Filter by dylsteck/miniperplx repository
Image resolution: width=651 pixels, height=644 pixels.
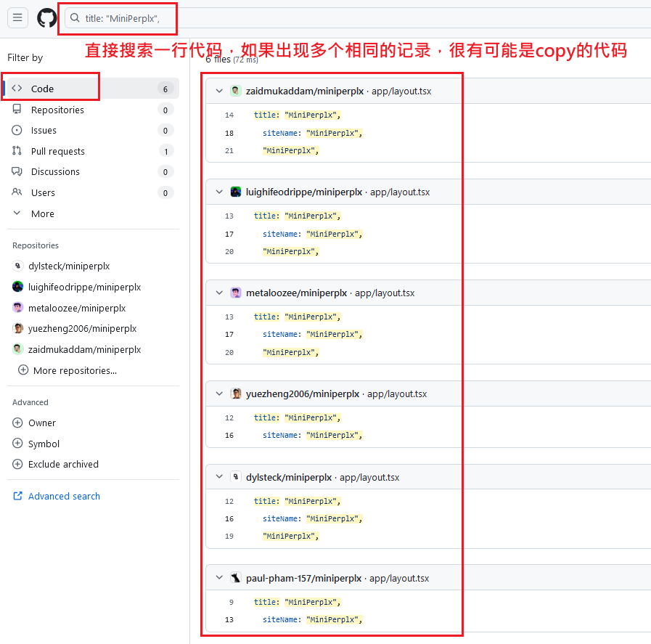(69, 266)
